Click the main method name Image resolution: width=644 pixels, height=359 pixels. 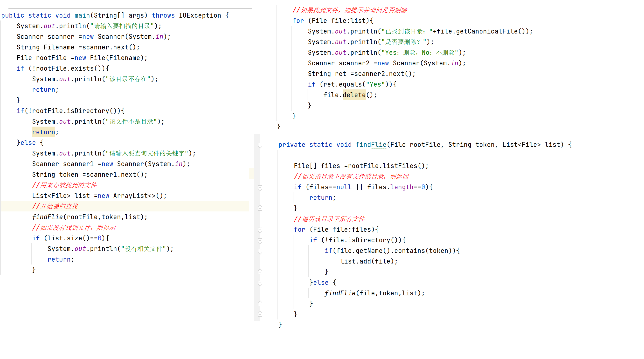tap(82, 15)
